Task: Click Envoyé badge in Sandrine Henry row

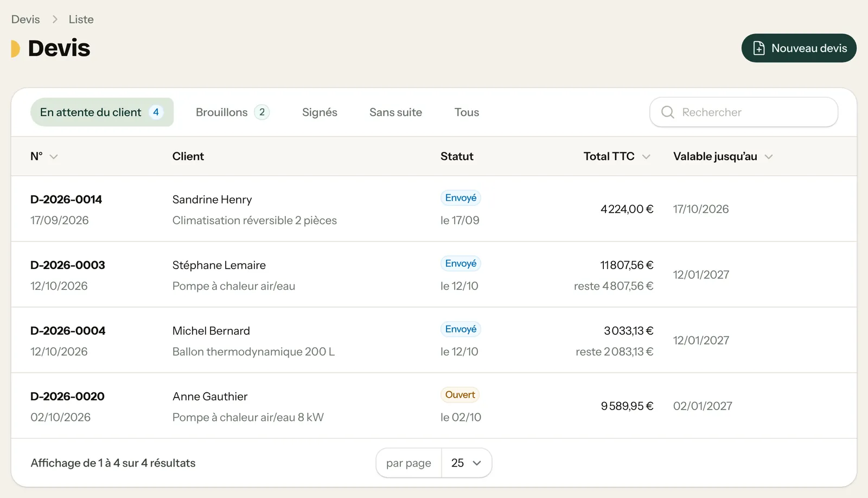Action: tap(461, 198)
